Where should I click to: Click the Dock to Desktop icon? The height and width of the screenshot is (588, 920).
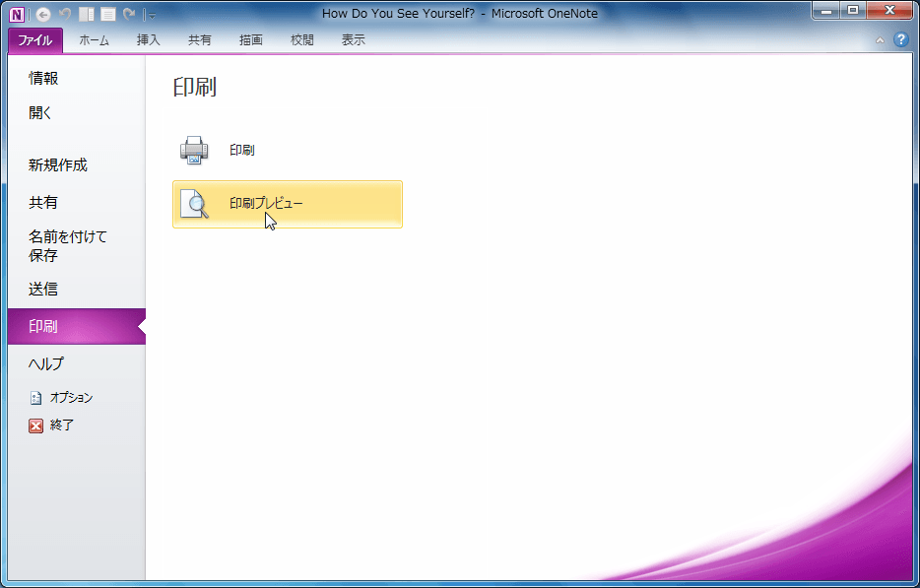pyautogui.click(x=87, y=14)
